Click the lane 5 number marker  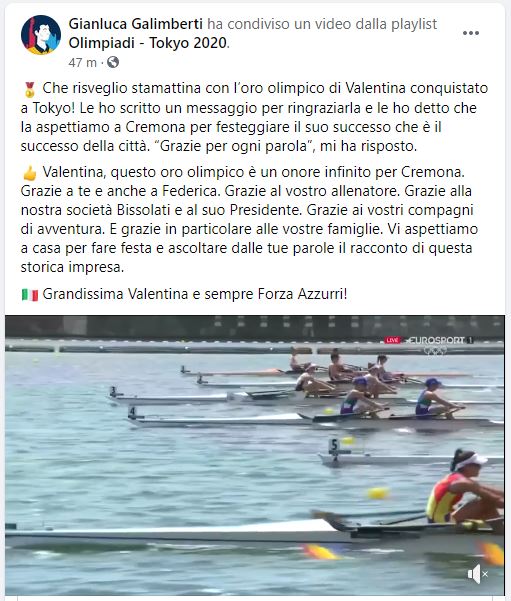pos(334,445)
